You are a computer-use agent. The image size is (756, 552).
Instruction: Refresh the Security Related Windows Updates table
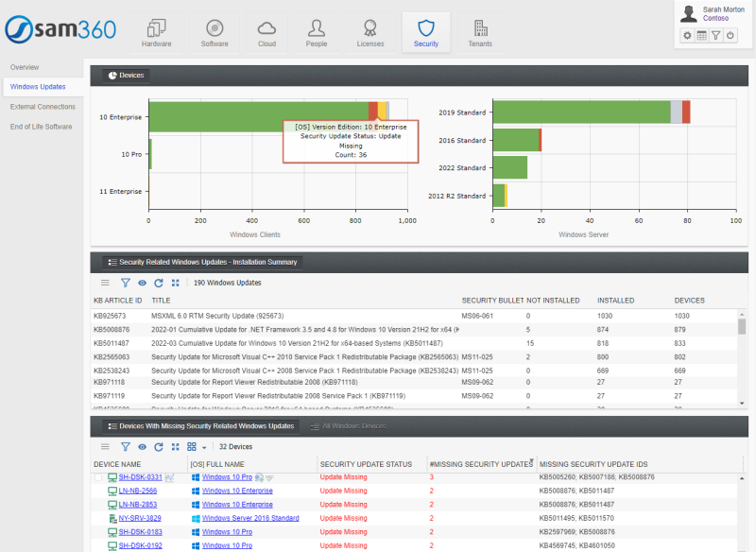pyautogui.click(x=157, y=283)
